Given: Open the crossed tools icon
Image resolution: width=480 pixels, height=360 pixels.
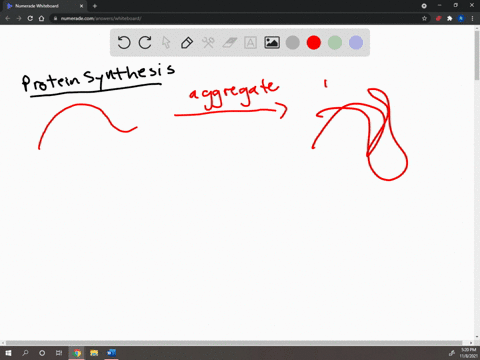Looking at the screenshot, I should coord(208,43).
